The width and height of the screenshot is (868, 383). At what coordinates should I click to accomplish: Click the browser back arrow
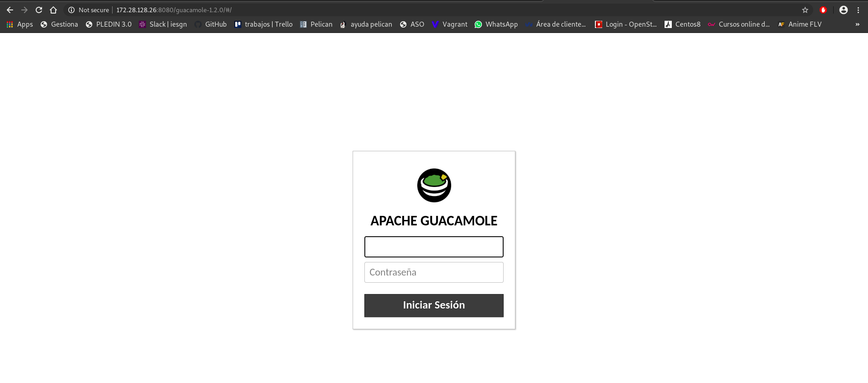tap(10, 10)
